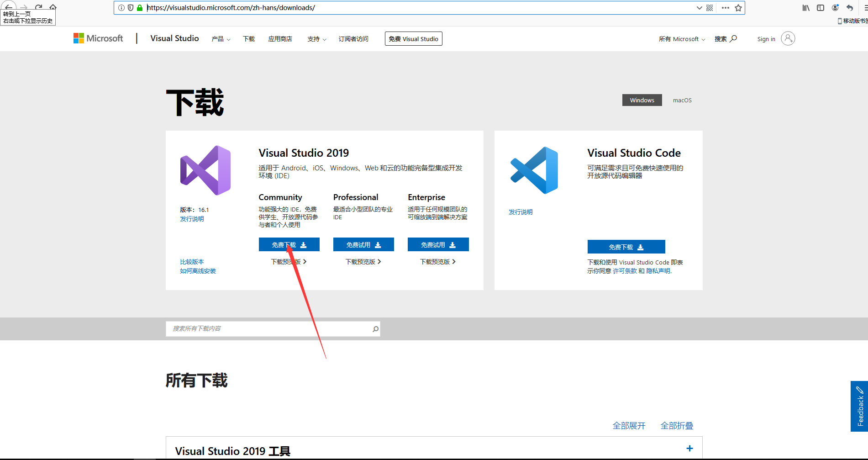This screenshot has height=460, width=868.
Task: Click 全部展开 to expand all
Action: 629,426
